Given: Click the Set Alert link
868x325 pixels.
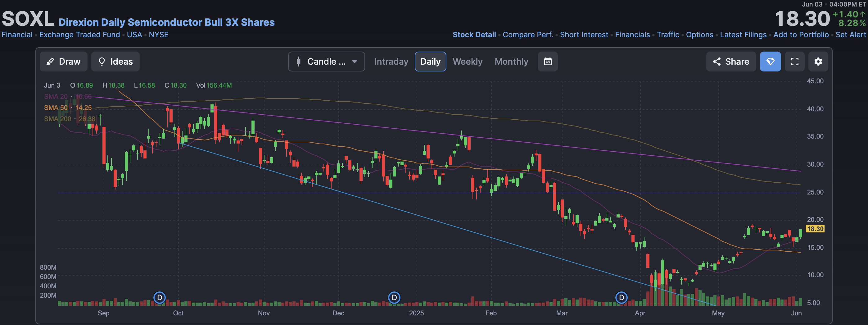Looking at the screenshot, I should (x=851, y=35).
